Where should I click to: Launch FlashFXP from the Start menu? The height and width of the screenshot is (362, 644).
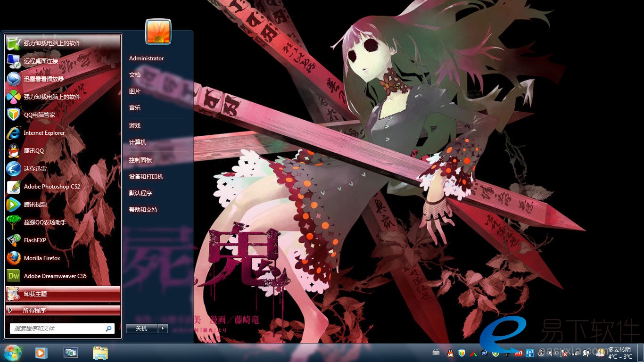coord(35,240)
